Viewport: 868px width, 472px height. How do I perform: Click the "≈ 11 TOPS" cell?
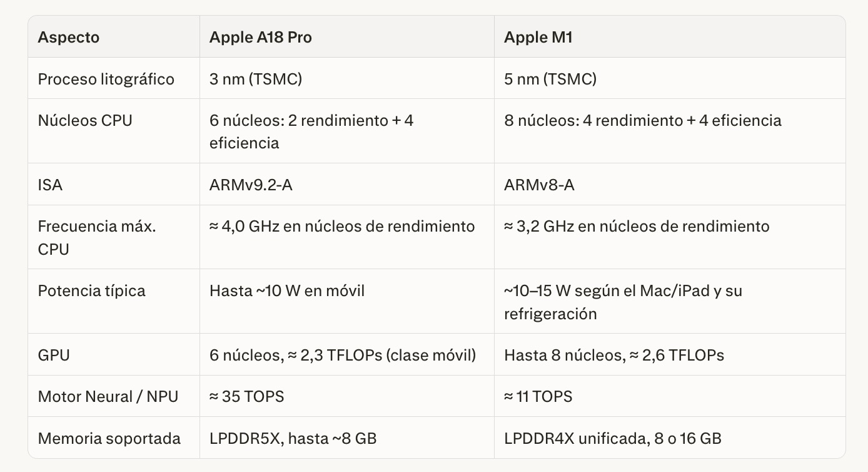[538, 396]
